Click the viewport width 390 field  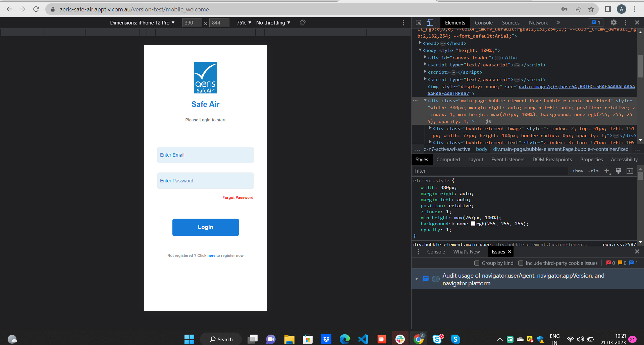192,23
